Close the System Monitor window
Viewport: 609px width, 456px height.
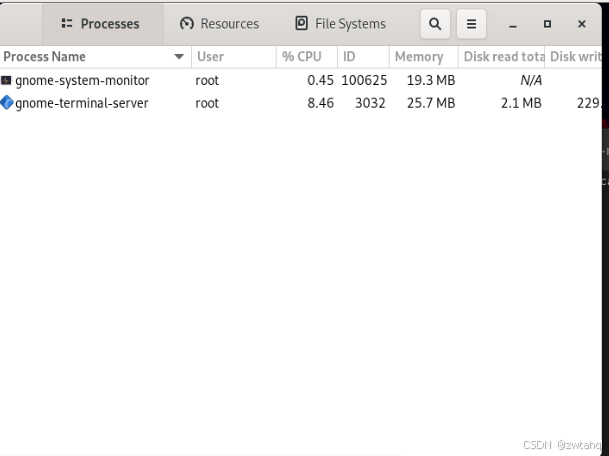[x=581, y=24]
